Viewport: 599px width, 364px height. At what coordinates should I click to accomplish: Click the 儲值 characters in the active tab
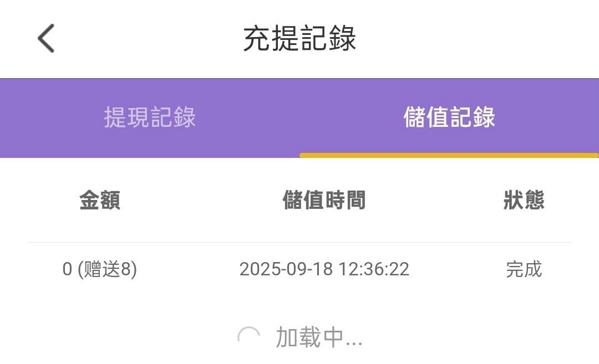pyautogui.click(x=426, y=117)
